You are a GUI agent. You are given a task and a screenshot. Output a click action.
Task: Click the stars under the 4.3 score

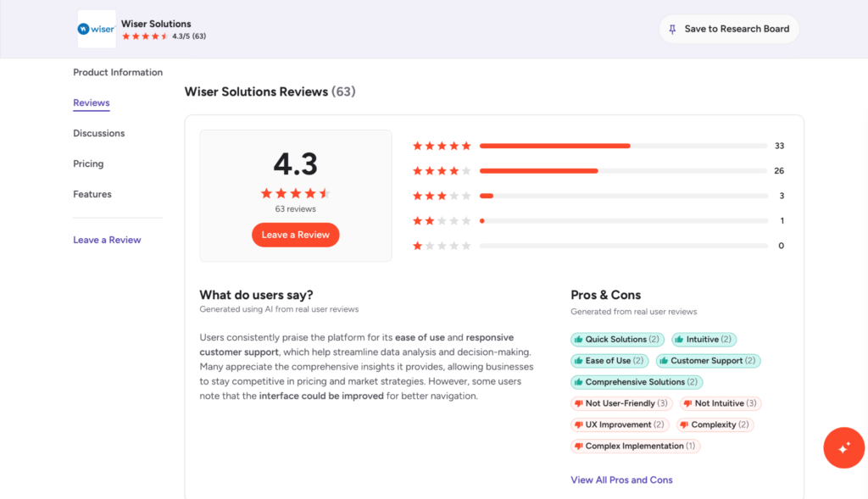[296, 194]
